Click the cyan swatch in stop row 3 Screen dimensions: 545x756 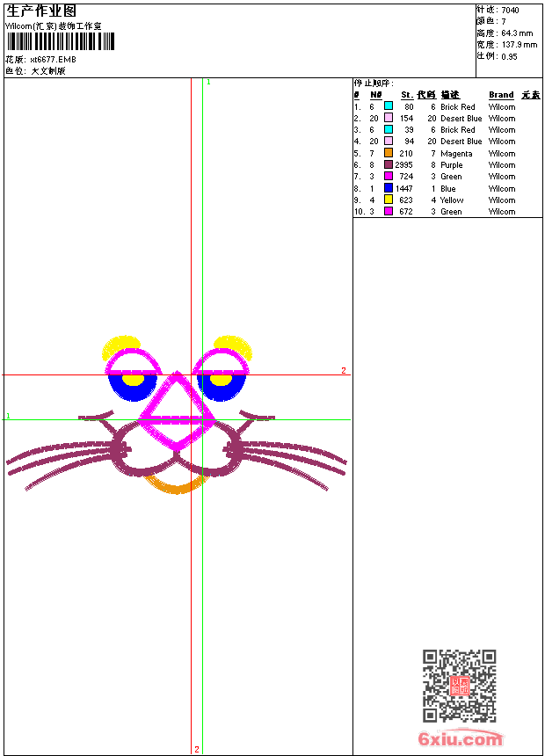pyautogui.click(x=389, y=129)
